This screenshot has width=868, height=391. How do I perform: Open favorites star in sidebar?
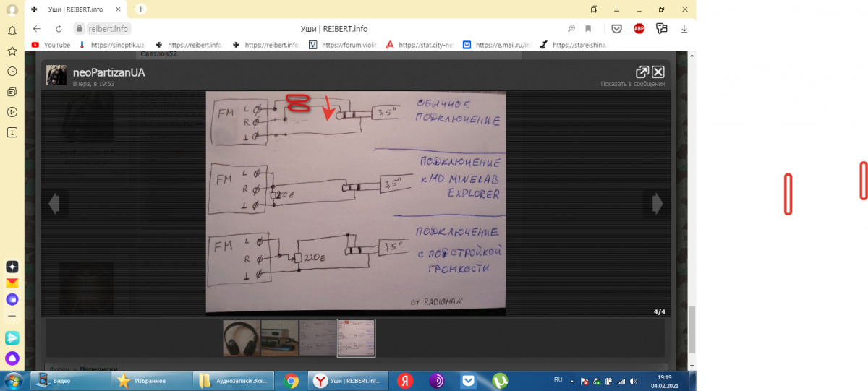pos(12,51)
